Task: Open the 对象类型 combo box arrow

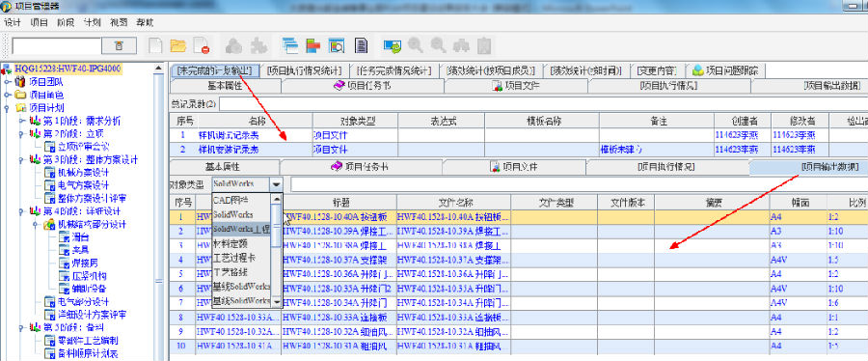Action: click(x=276, y=184)
